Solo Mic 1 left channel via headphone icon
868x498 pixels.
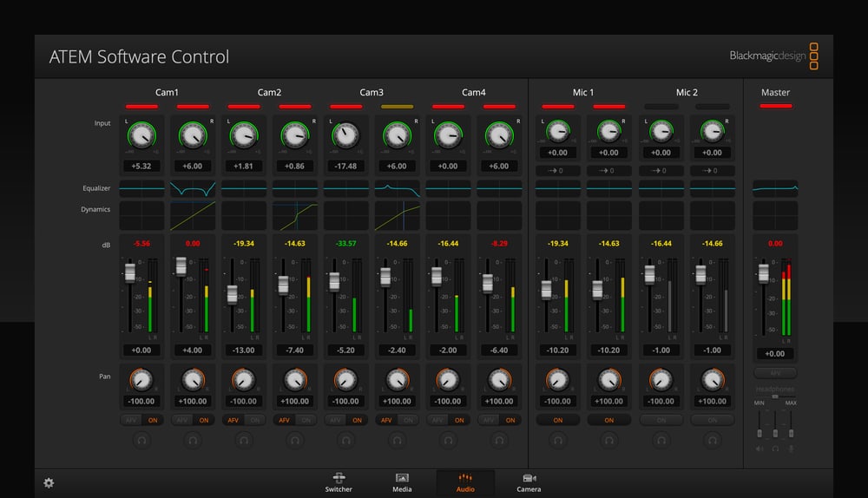coord(558,441)
